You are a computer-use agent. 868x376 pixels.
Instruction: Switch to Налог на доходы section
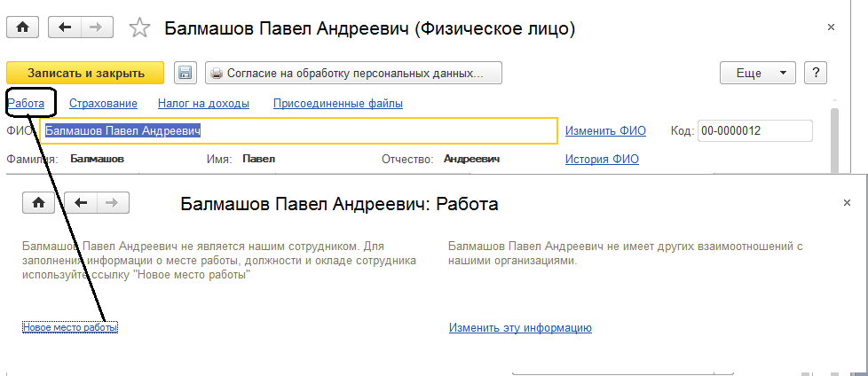tap(203, 104)
